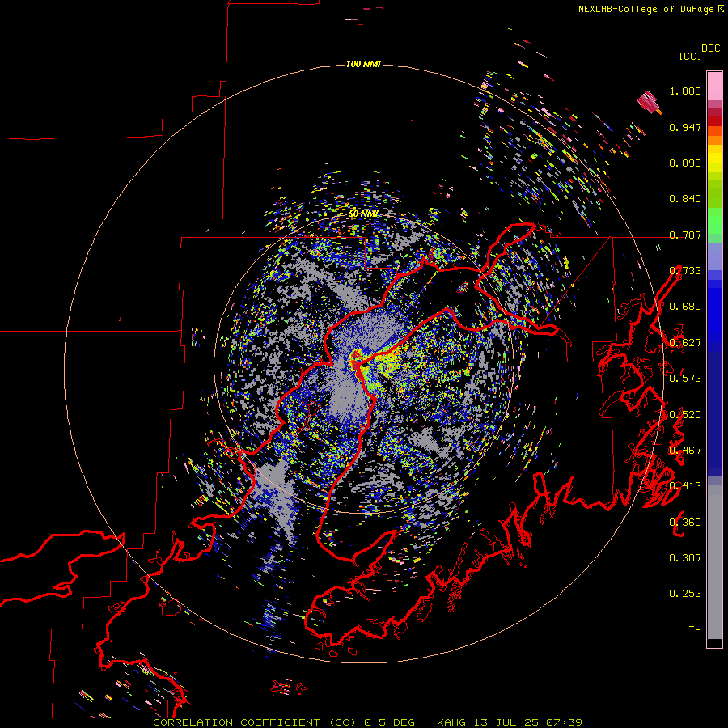Click the NEXLAB-College of DuPage watermark text
Screen dimensions: 728x728
point(650,9)
